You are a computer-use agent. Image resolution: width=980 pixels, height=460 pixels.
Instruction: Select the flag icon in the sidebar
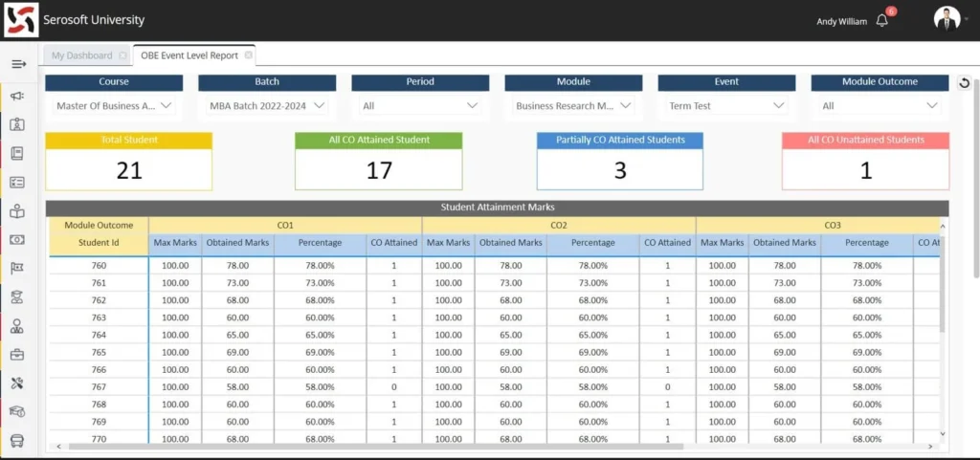point(17,269)
